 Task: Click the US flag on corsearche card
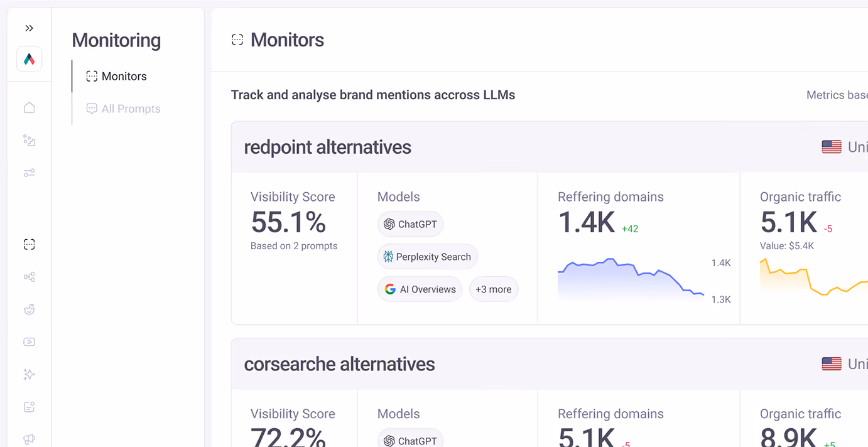coord(832,364)
